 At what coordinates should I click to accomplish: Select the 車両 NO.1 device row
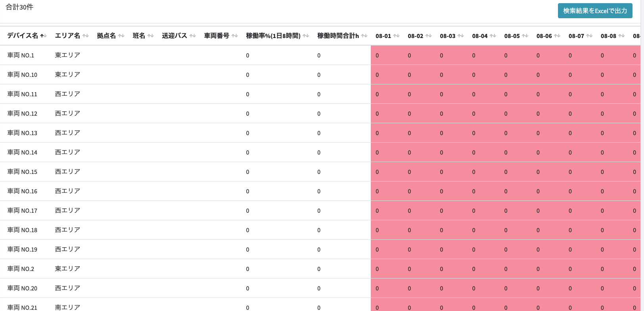tap(21, 55)
